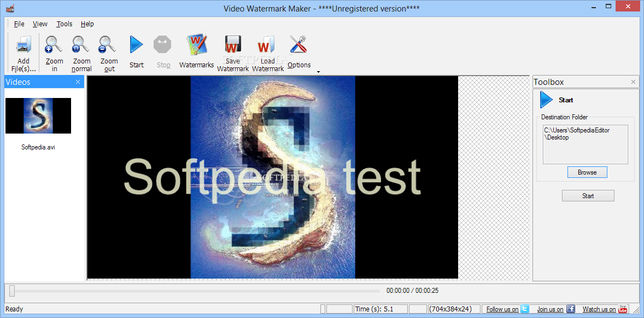Open the File menu
644x318 pixels.
coord(19,24)
